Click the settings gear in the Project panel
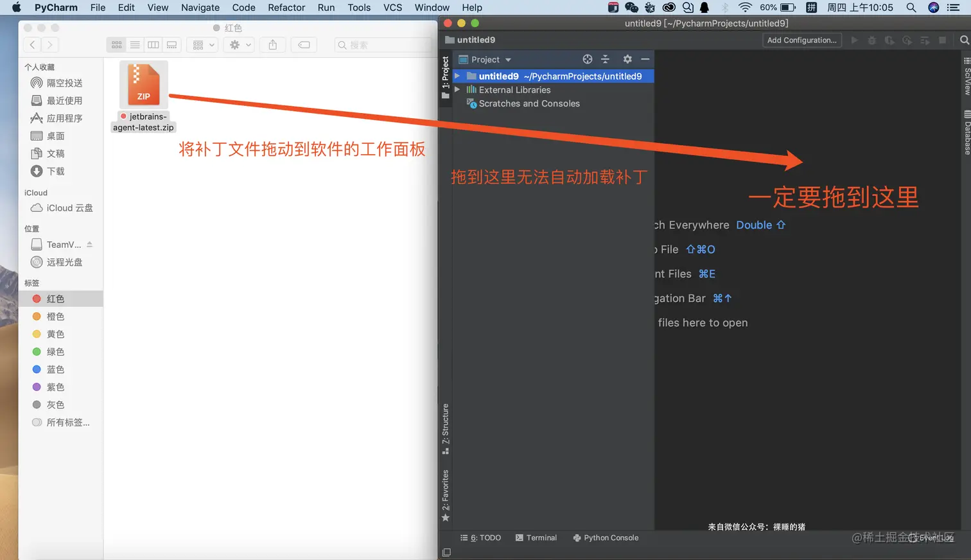Screen dimensions: 971x560 coord(627,59)
